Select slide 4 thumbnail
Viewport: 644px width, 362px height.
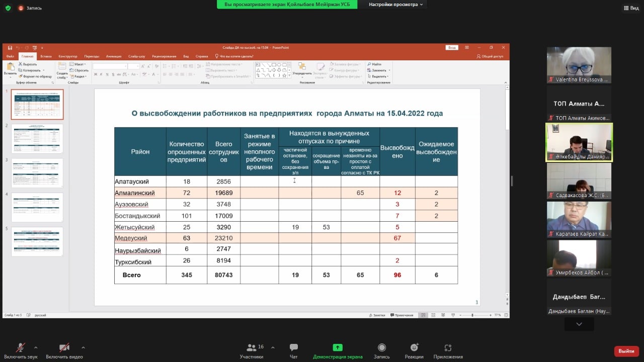37,207
